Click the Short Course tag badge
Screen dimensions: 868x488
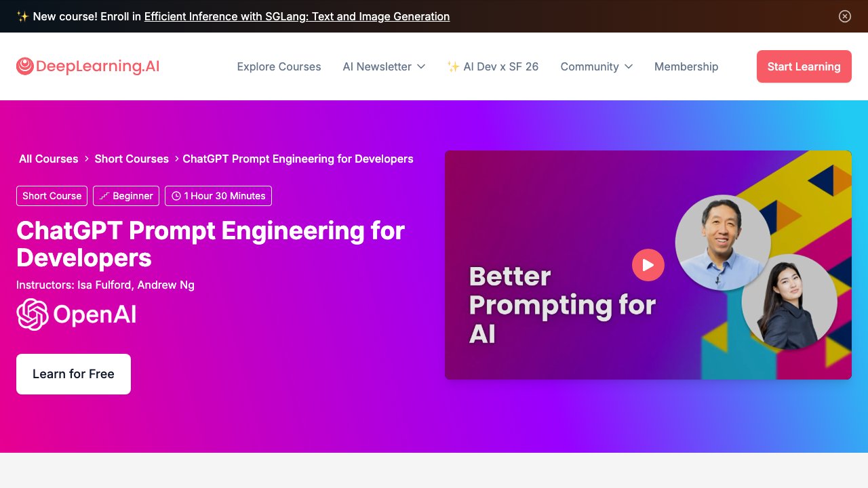coord(52,196)
